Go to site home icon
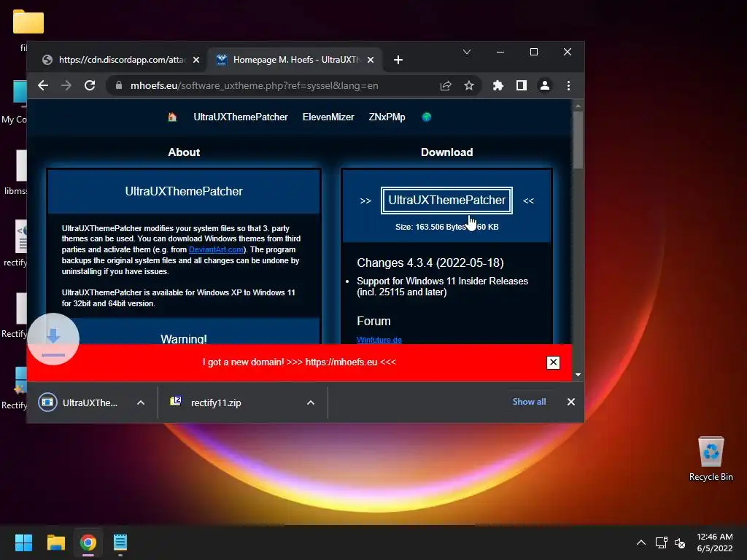Viewport: 747px width, 560px height. click(x=172, y=117)
